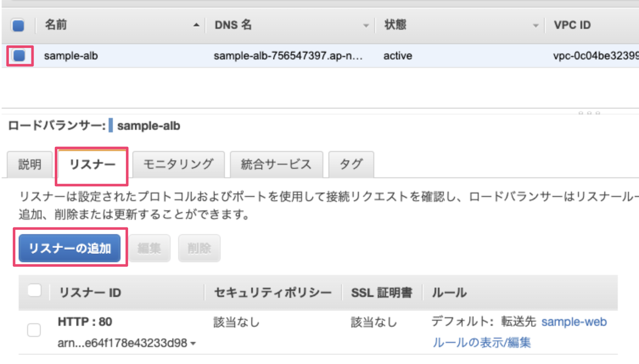Sort by 名前 column arrow
Image resolution: width=639 pixels, height=364 pixels.
[x=196, y=25]
